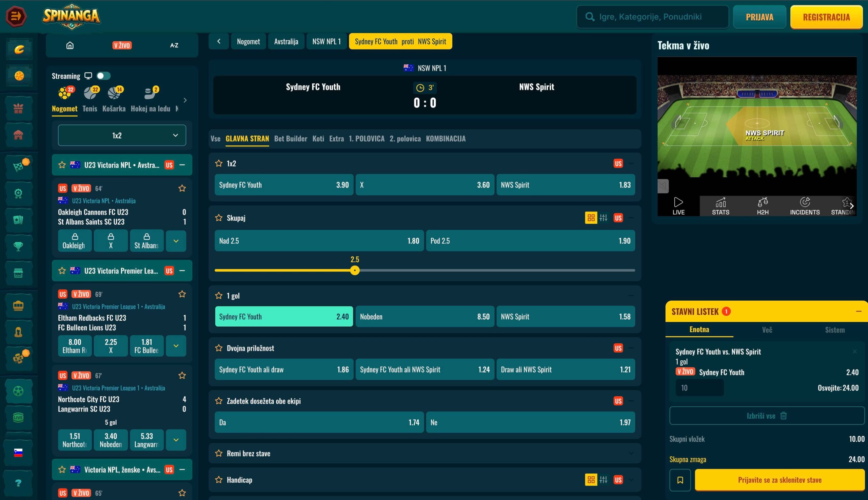Screen dimensions: 868x500
Task: Bet on NWS Spirit at 1.83
Action: [x=565, y=185]
